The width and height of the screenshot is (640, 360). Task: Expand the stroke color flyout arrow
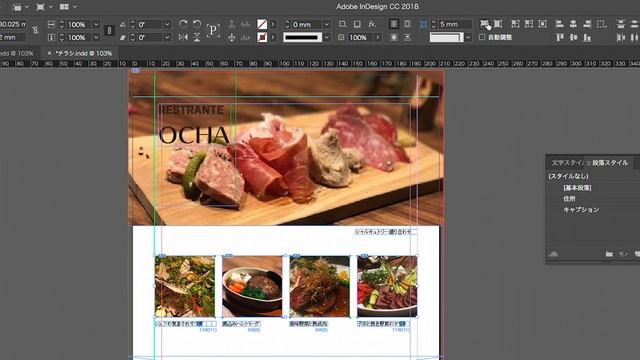pos(273,38)
